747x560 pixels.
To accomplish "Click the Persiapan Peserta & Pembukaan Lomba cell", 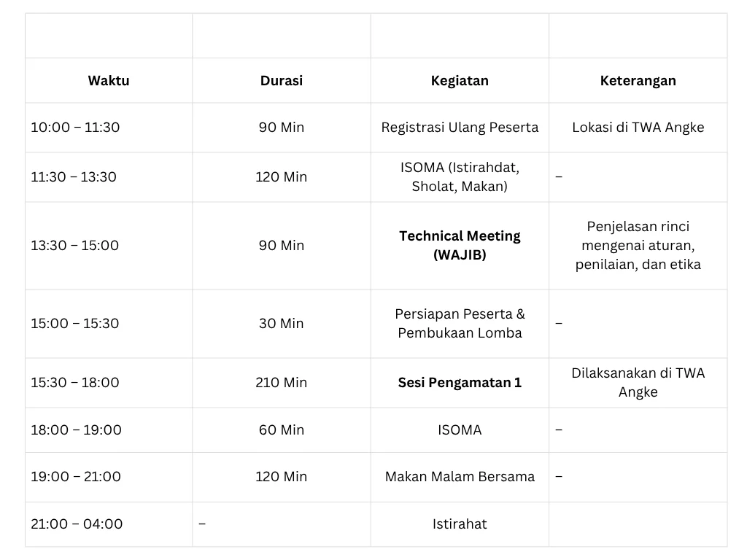I will coord(460,324).
